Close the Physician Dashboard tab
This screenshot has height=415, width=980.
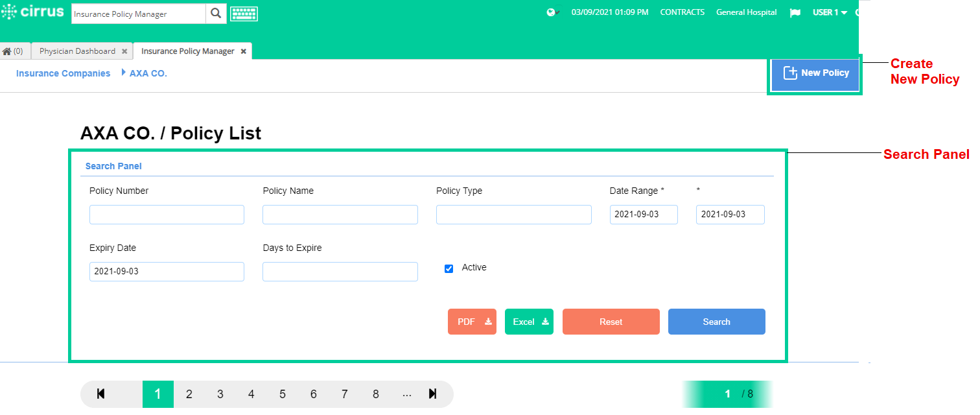click(124, 51)
